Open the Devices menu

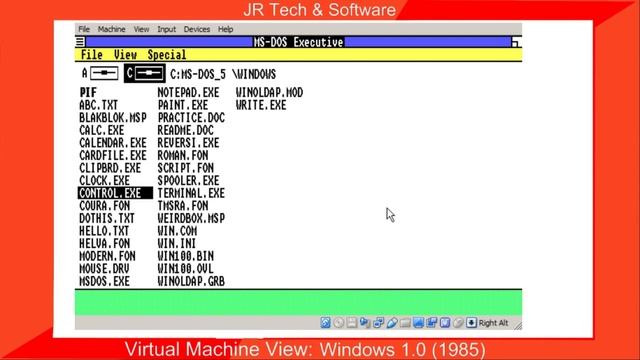197,29
